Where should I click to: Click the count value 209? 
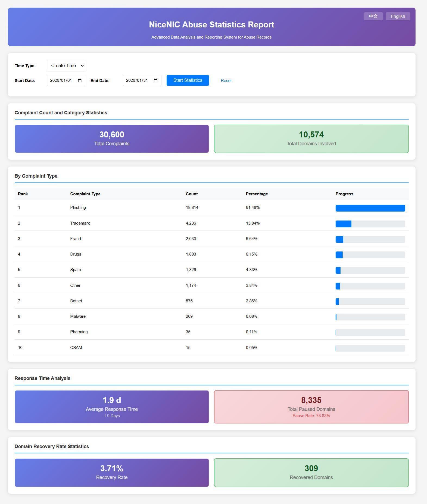[189, 316]
